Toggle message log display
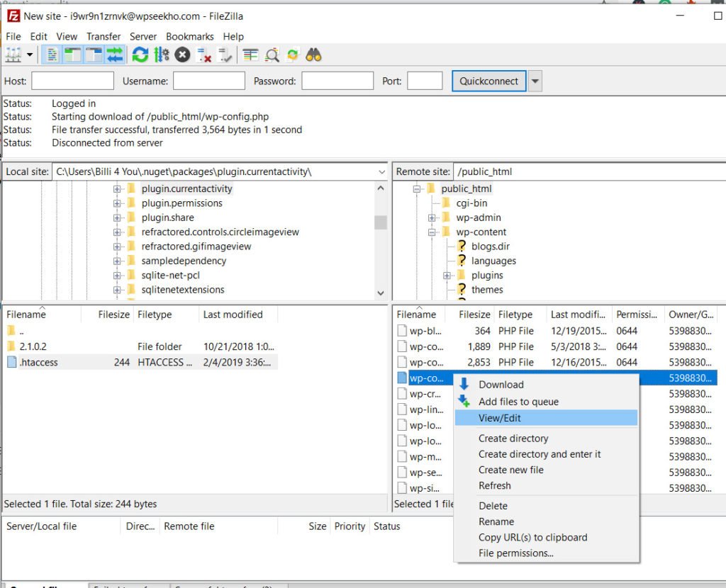 pyautogui.click(x=52, y=55)
